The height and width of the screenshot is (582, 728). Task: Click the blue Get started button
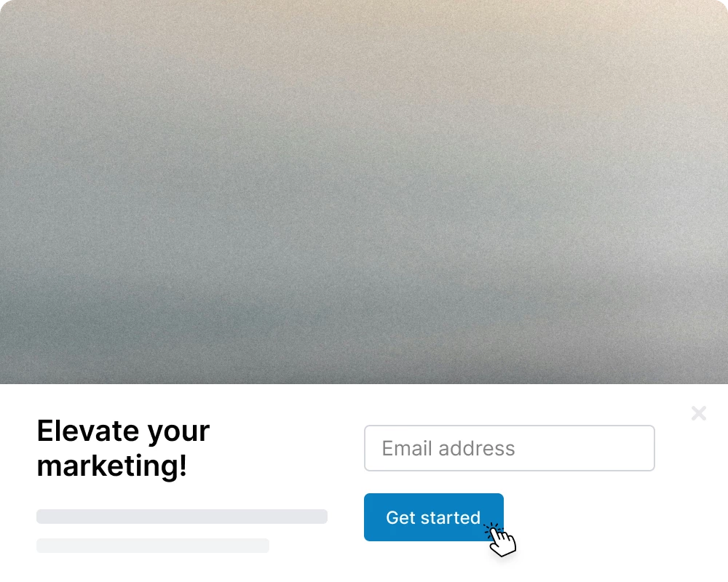(x=434, y=517)
